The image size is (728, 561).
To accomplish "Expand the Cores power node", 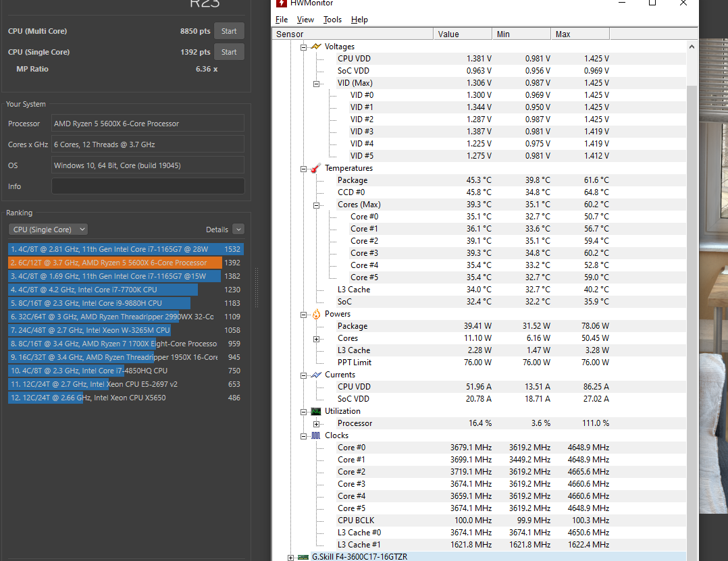I will [x=316, y=339].
